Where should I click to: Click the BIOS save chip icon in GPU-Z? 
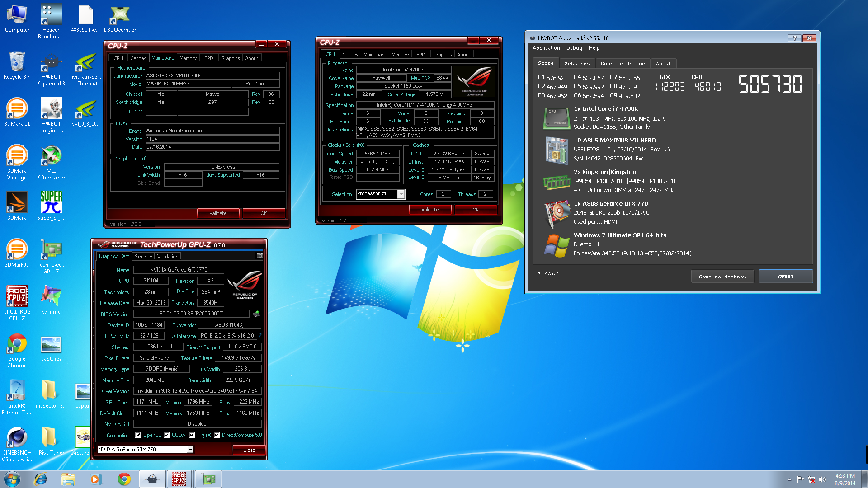click(x=256, y=314)
